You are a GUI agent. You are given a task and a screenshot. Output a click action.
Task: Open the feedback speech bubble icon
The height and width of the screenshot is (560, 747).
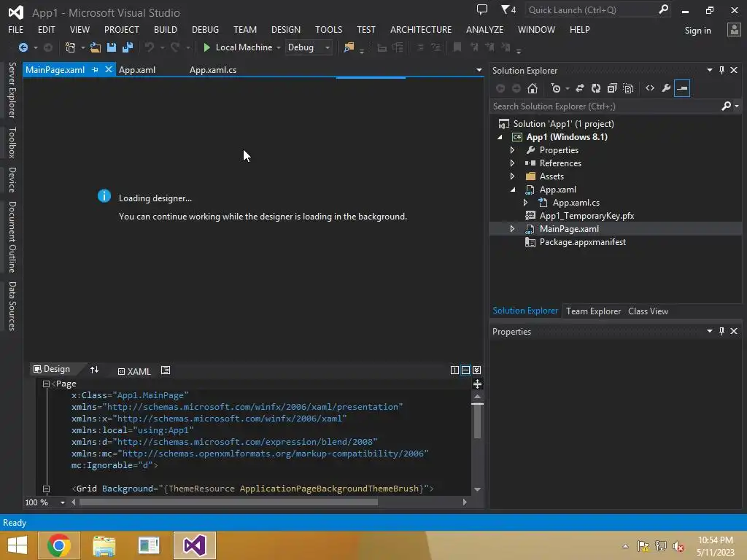(482, 9)
